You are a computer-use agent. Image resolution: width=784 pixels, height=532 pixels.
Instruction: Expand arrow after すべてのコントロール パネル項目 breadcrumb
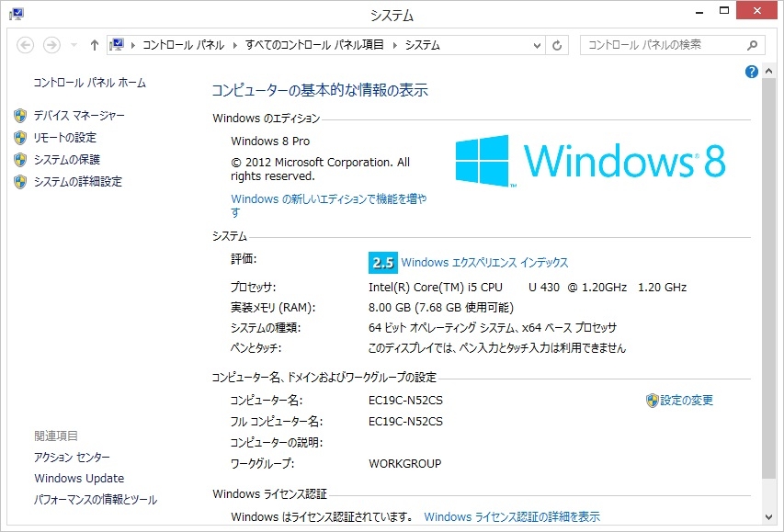394,46
